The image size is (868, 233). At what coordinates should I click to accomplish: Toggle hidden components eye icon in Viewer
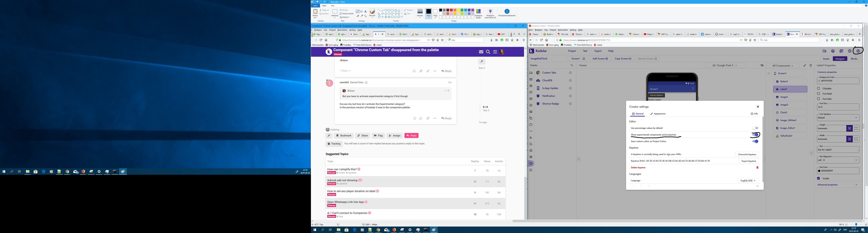[x=762, y=65]
